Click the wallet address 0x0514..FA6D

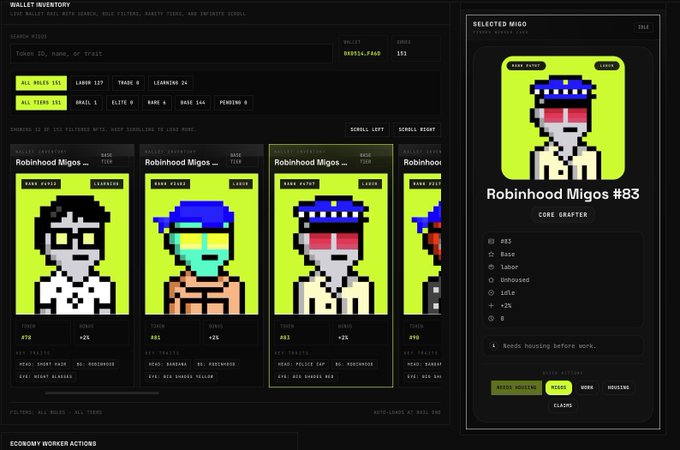pyautogui.click(x=362, y=54)
